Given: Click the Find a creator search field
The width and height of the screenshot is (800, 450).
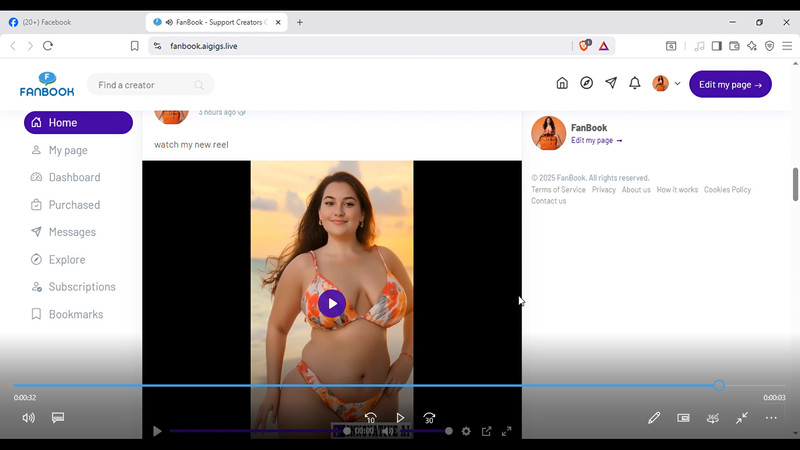Looking at the screenshot, I should (151, 85).
